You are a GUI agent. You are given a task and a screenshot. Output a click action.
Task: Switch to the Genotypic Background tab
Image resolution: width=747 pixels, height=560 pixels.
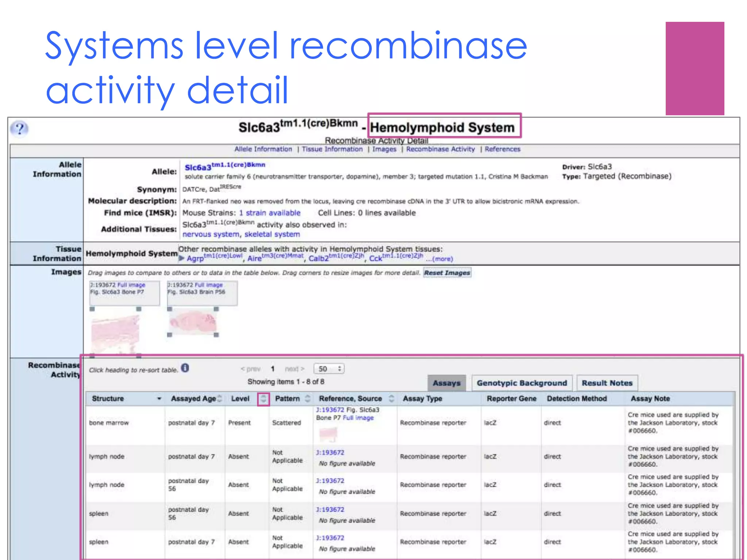tap(522, 383)
